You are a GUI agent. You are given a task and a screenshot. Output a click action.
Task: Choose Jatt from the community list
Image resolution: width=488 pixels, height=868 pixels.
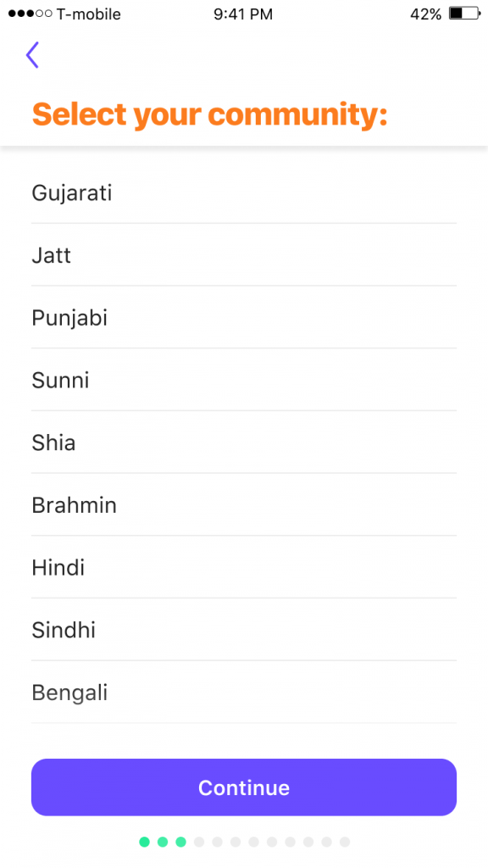(x=244, y=255)
